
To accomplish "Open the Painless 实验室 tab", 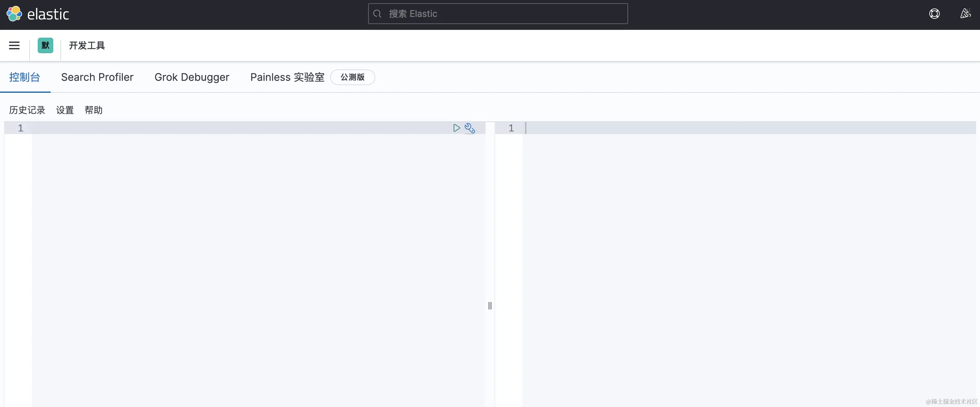I will coord(287,77).
